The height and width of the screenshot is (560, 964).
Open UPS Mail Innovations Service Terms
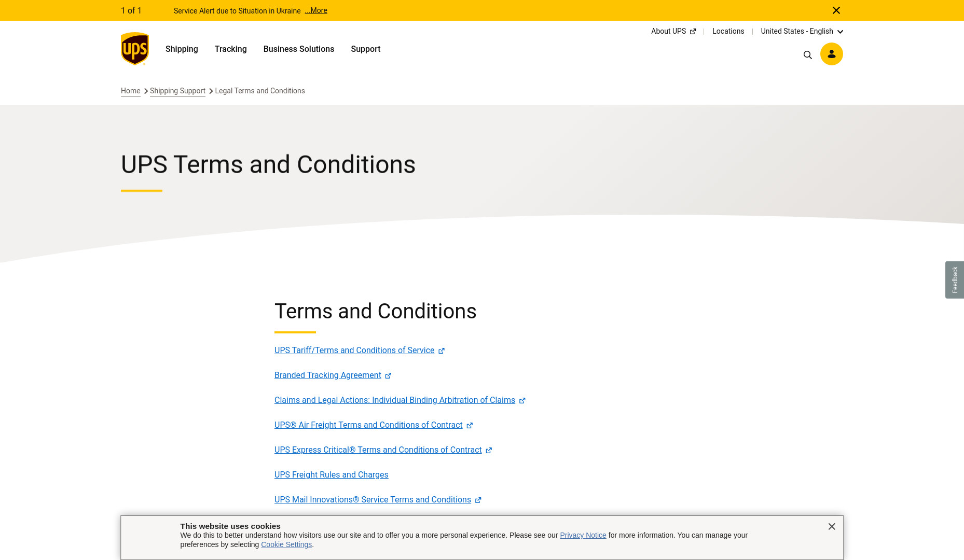373,500
